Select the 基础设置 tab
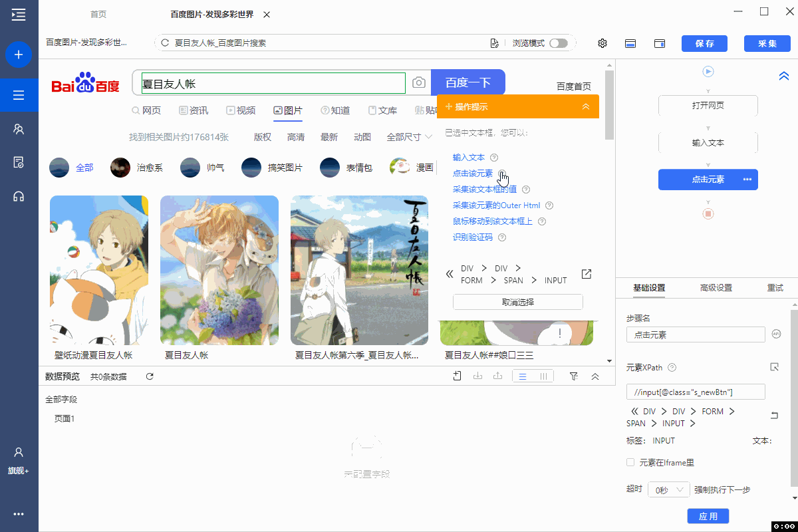798x532 pixels. 649,288
